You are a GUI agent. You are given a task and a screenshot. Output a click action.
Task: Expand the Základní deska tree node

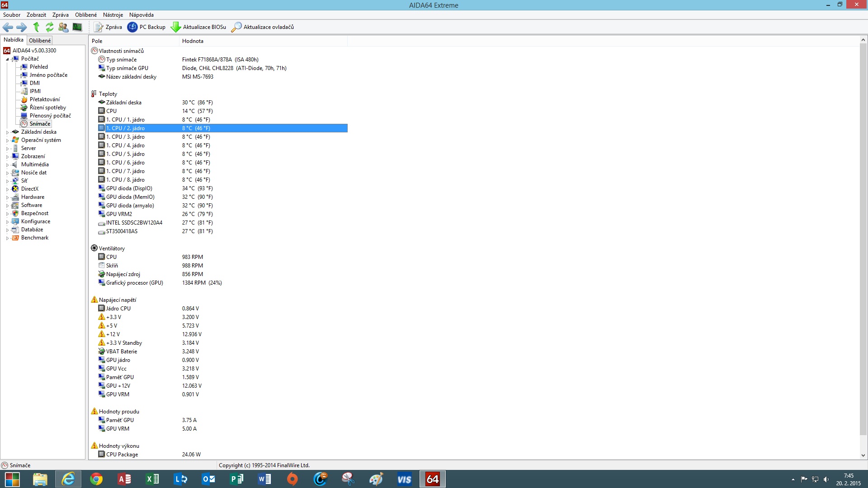click(x=7, y=132)
